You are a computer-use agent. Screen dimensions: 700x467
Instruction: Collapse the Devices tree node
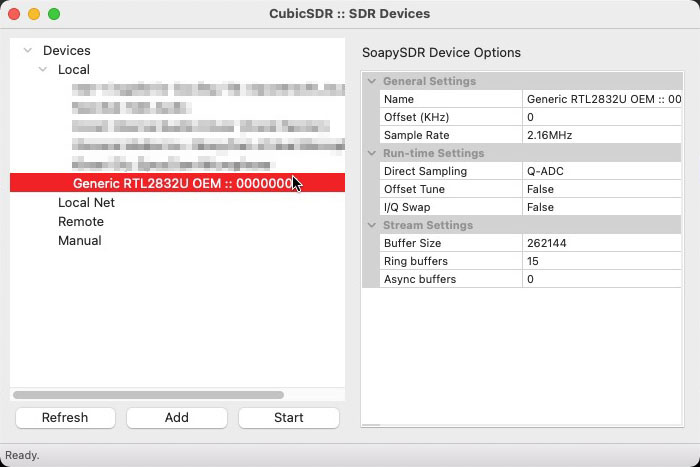[28, 50]
